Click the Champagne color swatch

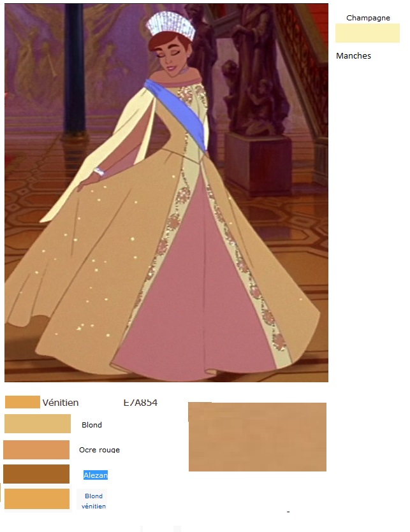367,33
